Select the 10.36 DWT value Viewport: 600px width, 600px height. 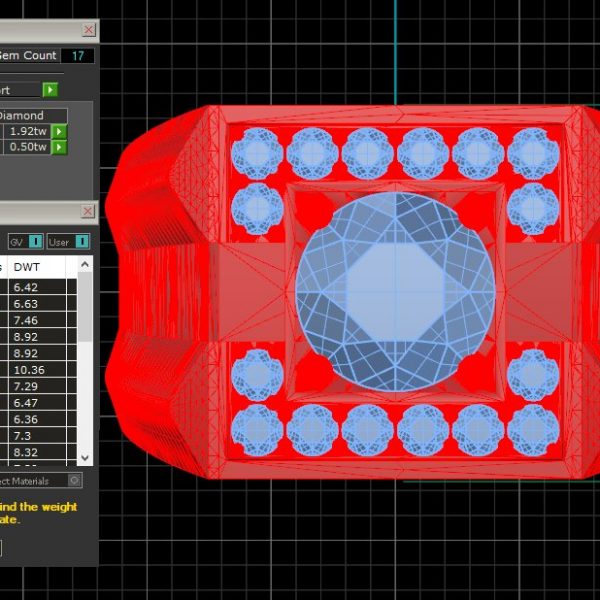[37, 370]
